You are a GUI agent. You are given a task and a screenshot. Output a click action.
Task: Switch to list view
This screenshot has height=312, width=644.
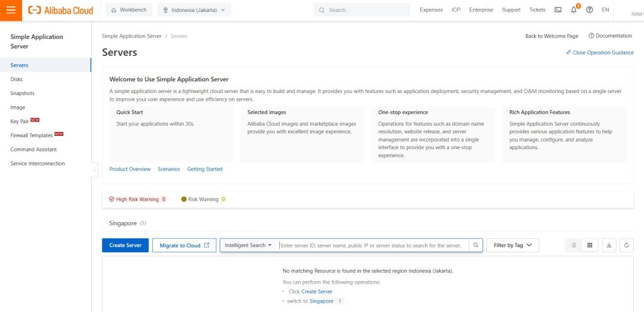tap(574, 245)
